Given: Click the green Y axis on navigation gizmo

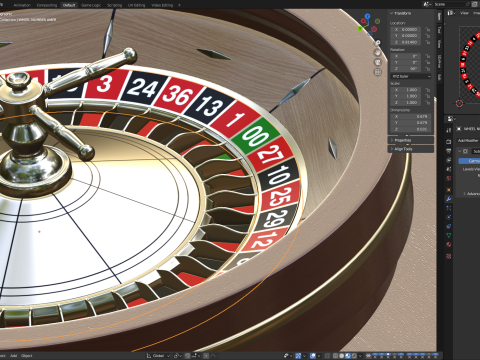Looking at the screenshot, I should coord(360,29).
